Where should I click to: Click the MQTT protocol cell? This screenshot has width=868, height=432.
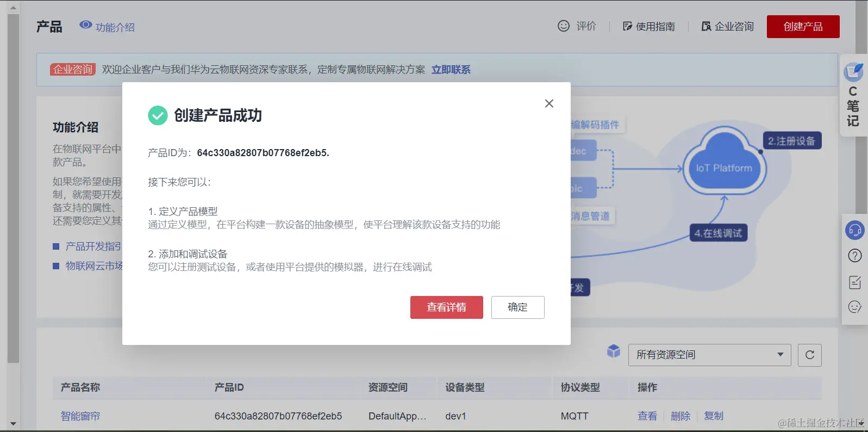point(574,416)
